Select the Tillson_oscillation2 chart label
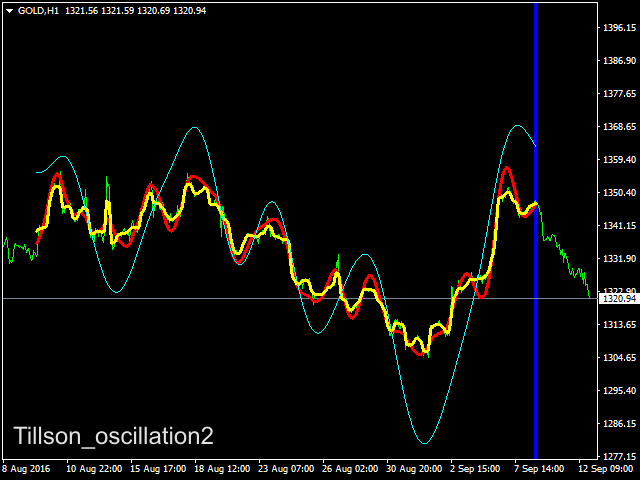The image size is (640, 480). (x=113, y=436)
